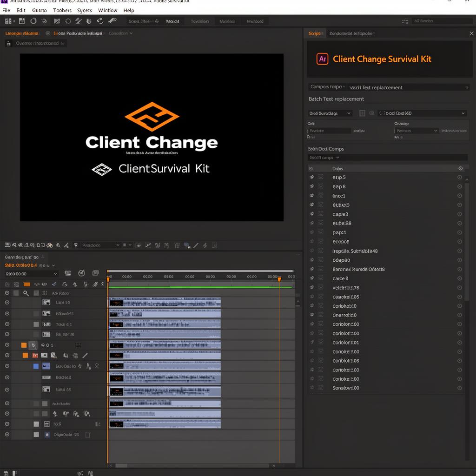Viewport: 476px width, 476px height.
Task: Click the filmstrip icon right of the timecode dropdown
Action: pos(68,273)
